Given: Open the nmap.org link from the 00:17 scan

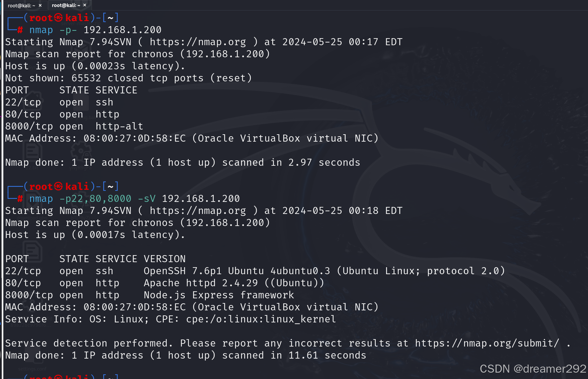Looking at the screenshot, I should coord(198,42).
